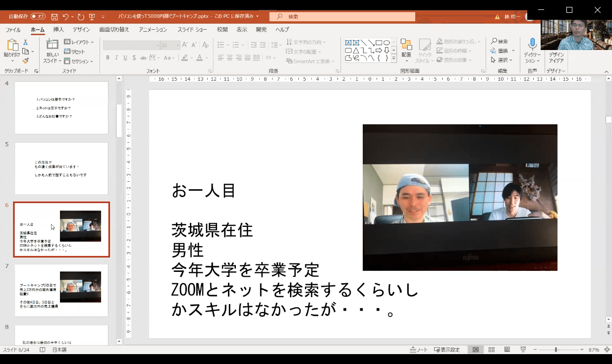Expand the レイアウト dropdown
The width and height of the screenshot is (612, 364).
pyautogui.click(x=79, y=42)
